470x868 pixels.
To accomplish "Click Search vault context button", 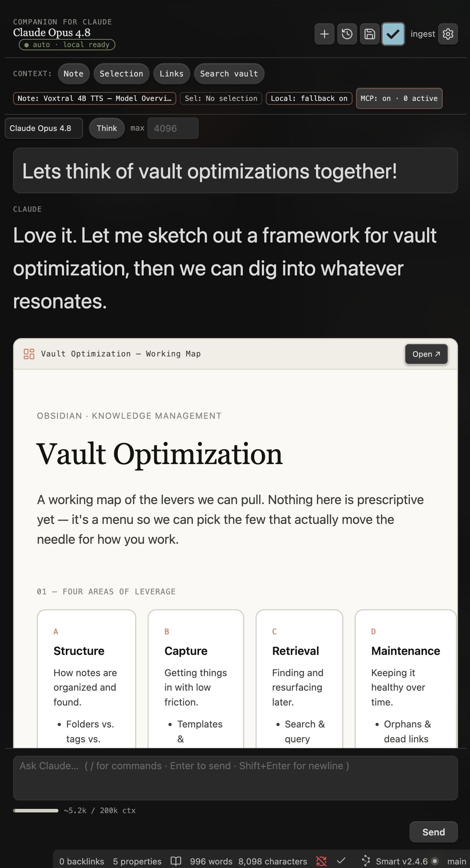I will pyautogui.click(x=229, y=74).
